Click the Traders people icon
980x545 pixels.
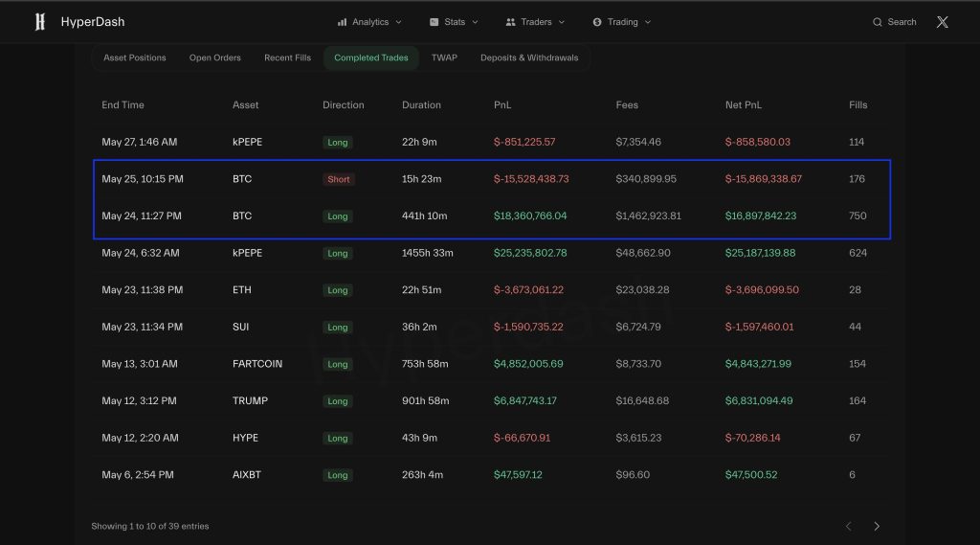coord(511,22)
